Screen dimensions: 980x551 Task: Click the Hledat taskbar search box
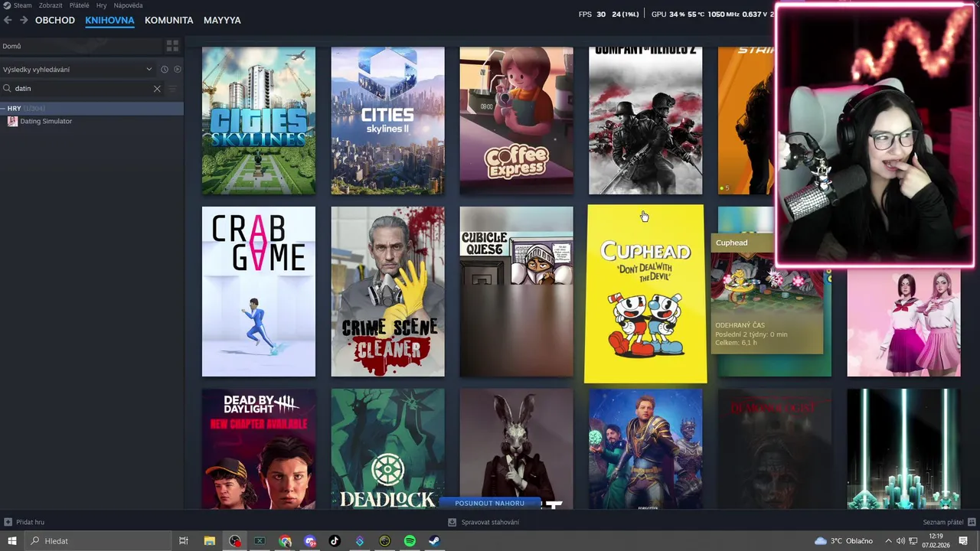[x=97, y=541]
